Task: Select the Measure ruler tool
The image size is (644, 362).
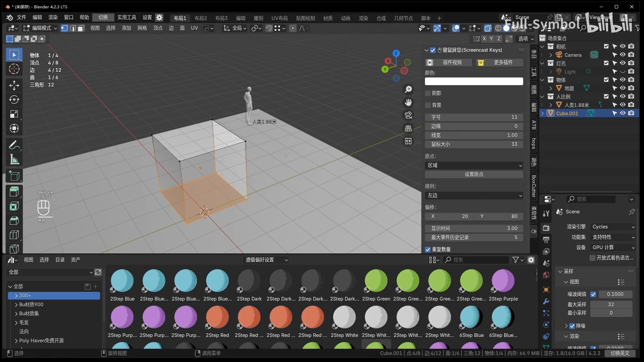Action: tap(14, 160)
